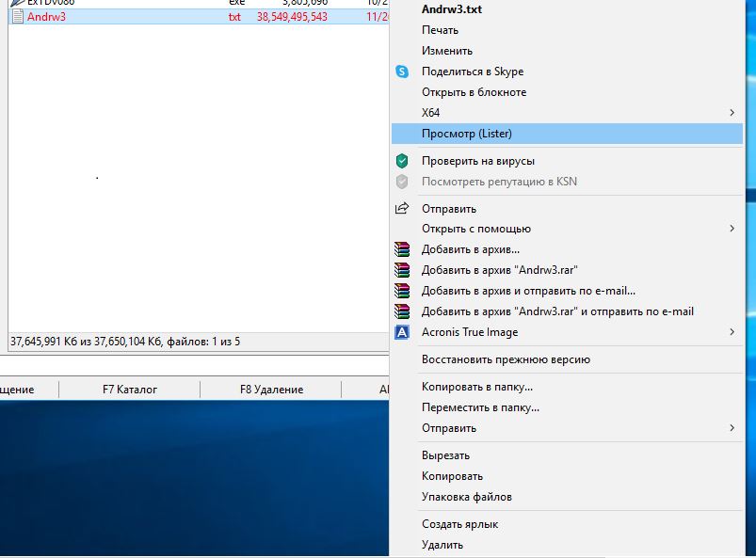
Task: Expand the X64 submenu arrow
Action: [732, 113]
